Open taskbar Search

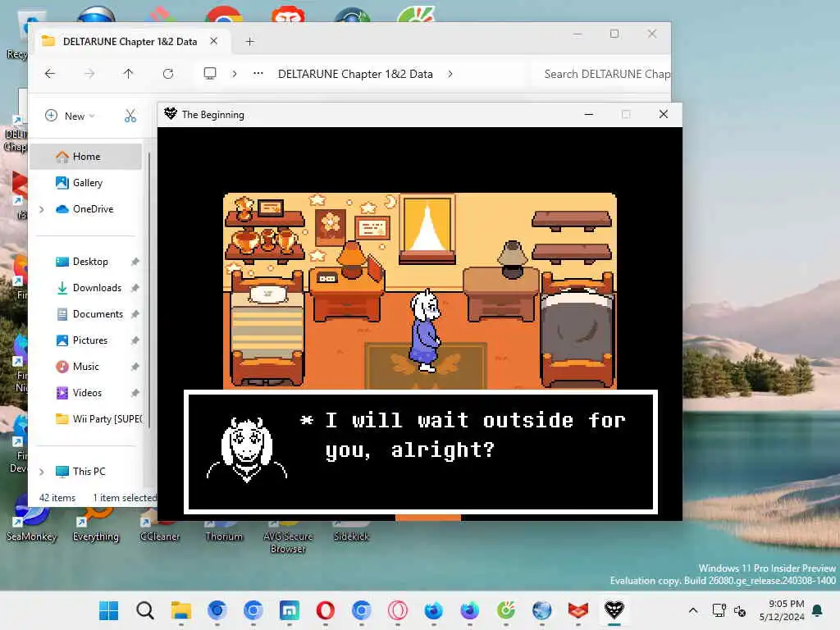(x=144, y=610)
